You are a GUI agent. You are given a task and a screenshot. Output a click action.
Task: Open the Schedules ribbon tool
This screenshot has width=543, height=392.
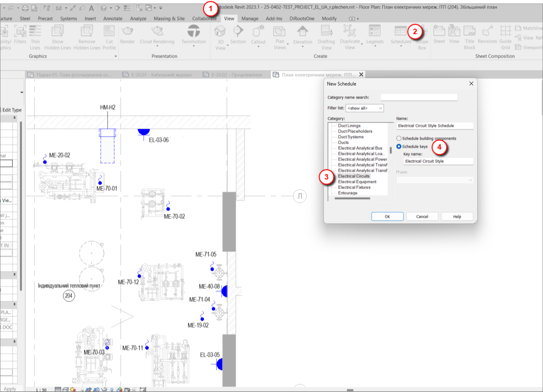pos(401,31)
